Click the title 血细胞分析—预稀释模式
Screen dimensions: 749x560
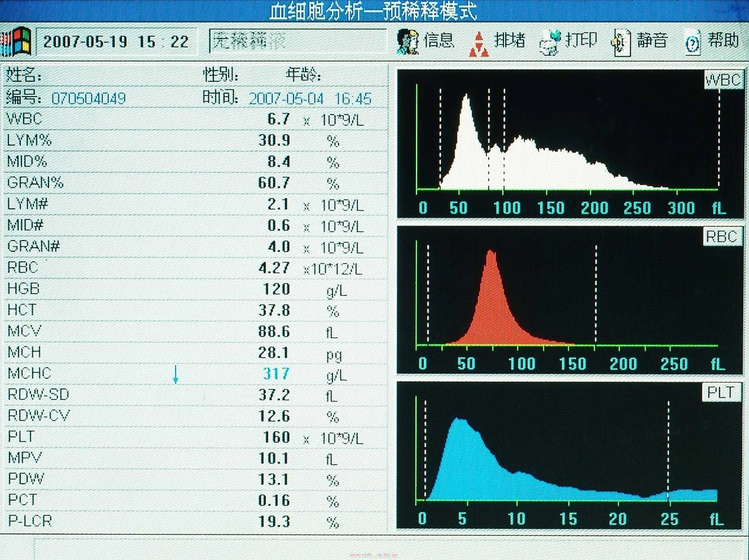[x=373, y=11]
